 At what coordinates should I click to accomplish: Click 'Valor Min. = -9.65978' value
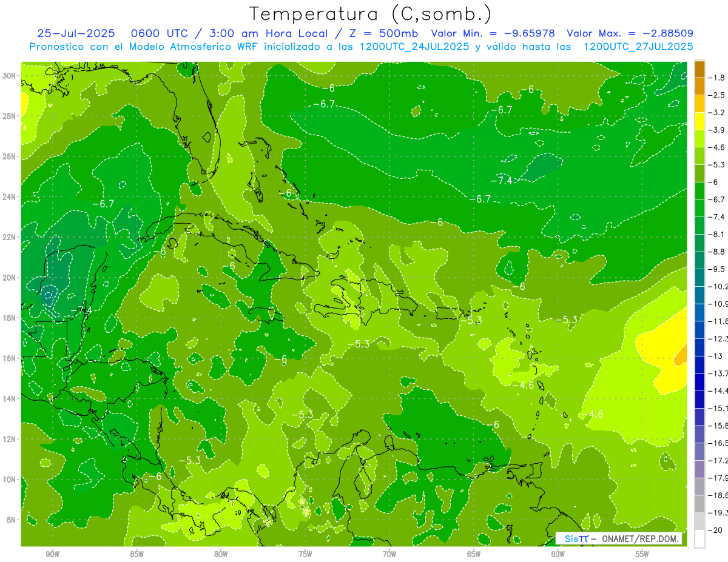493,33
